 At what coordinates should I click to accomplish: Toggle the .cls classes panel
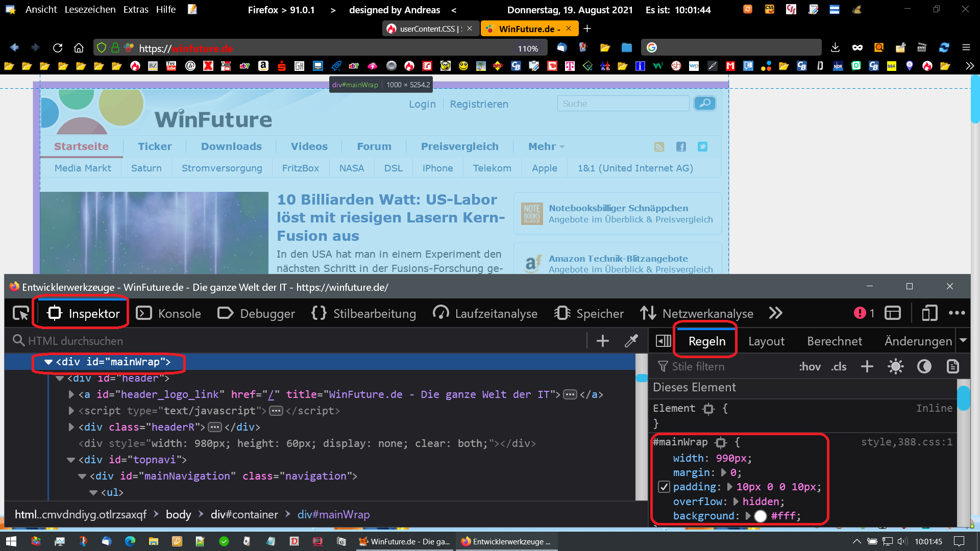coord(839,366)
